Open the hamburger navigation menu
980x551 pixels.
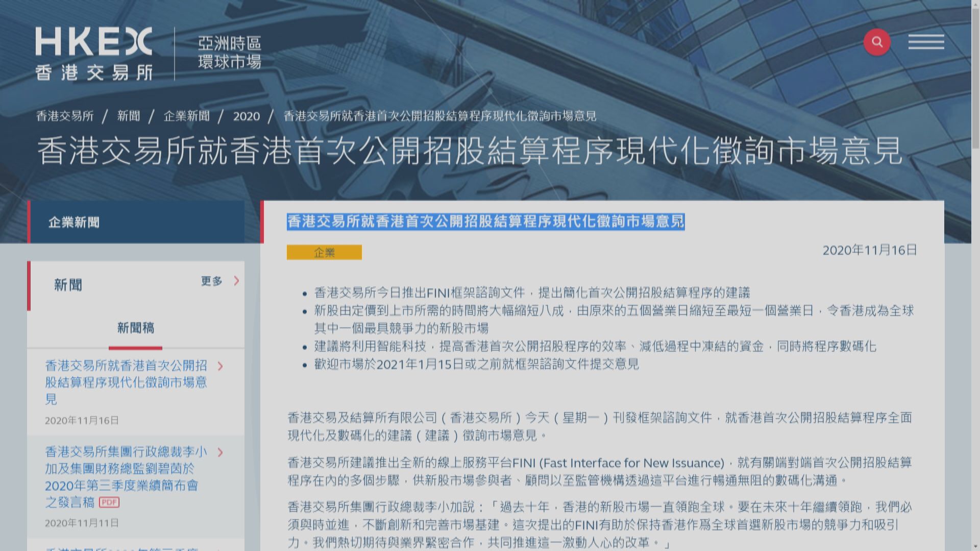point(926,42)
